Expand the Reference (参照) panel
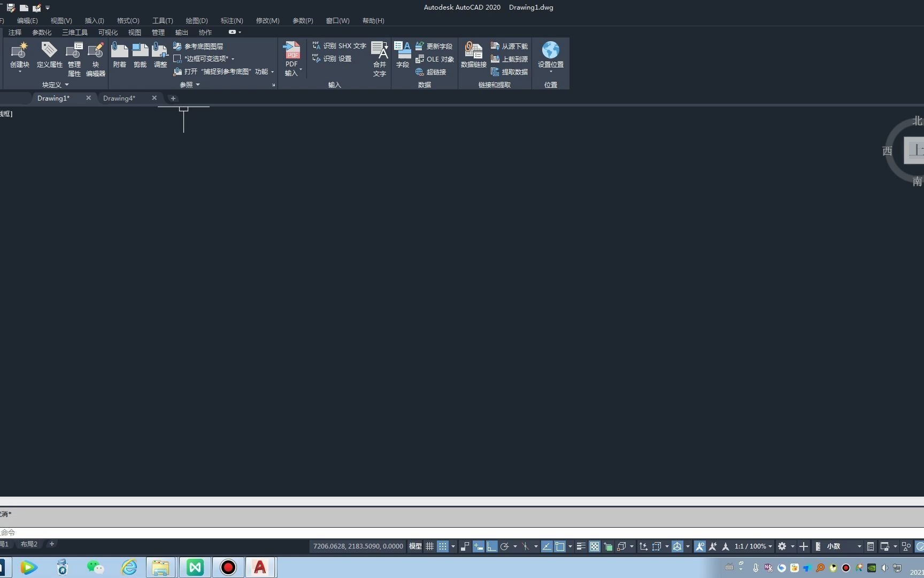The width and height of the screenshot is (924, 578). [190, 85]
